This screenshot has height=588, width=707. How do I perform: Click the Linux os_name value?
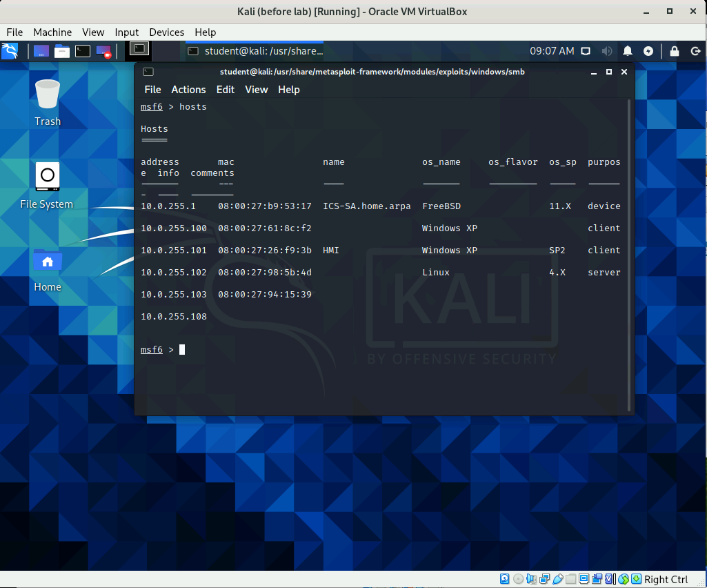pyautogui.click(x=435, y=273)
